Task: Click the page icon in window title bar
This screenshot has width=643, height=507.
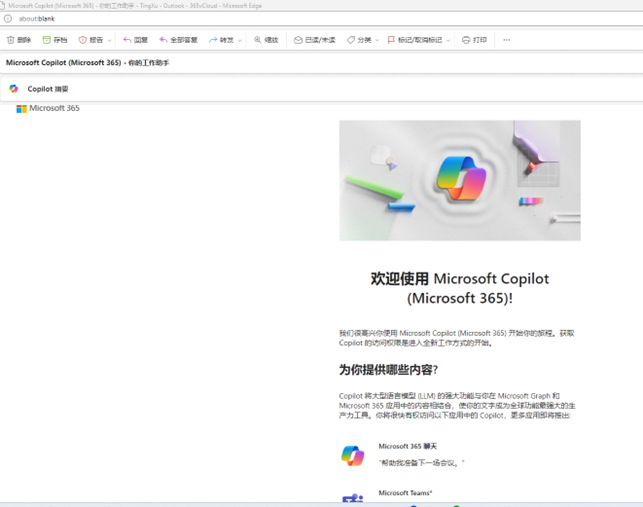Action: click(x=3, y=6)
